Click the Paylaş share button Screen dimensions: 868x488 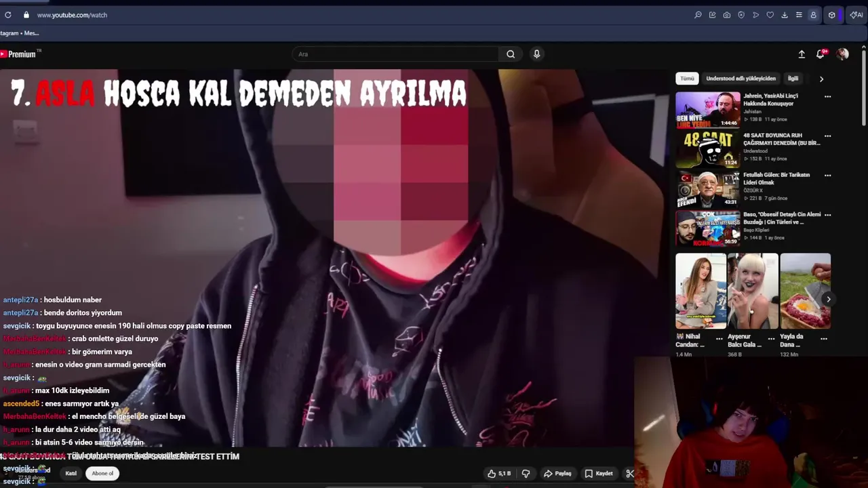point(558,474)
